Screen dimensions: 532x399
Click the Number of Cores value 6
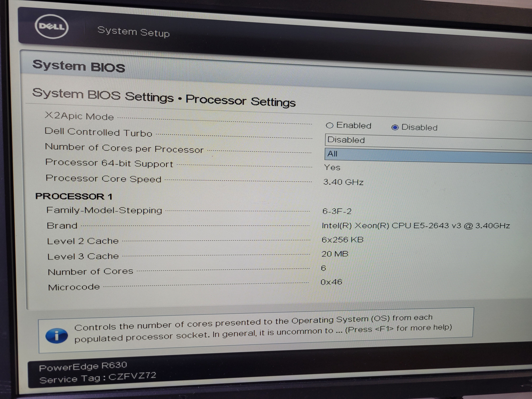(x=324, y=268)
